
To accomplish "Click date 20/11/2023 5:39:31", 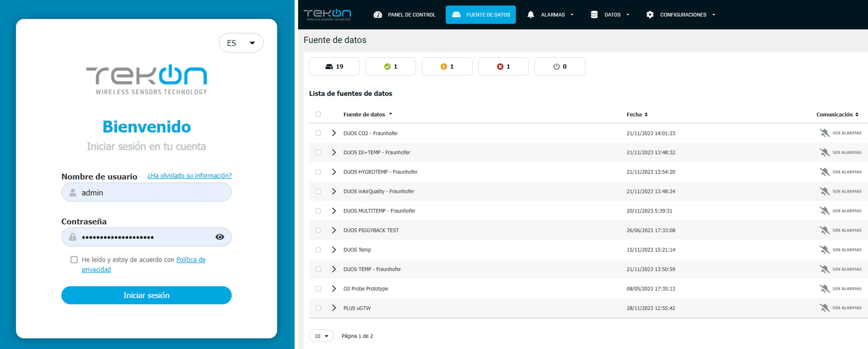I will point(649,211).
